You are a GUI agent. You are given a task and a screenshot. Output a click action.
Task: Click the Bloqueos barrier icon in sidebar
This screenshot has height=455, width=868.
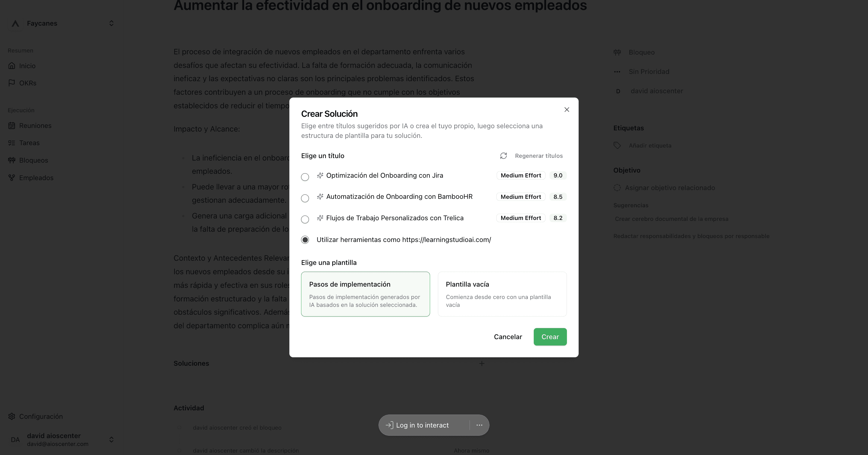coord(12,160)
